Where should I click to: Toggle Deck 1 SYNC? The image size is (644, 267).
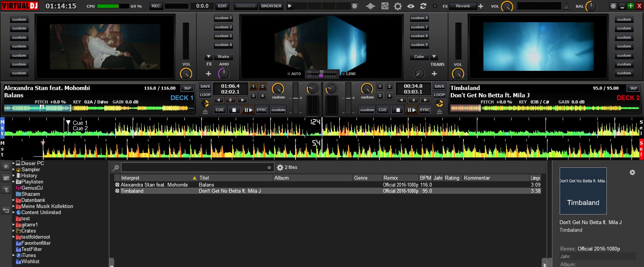tap(261, 110)
